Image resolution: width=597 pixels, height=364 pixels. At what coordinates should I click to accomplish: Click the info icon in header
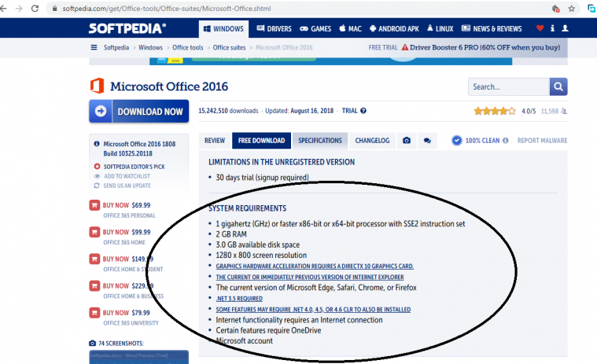pos(552,28)
